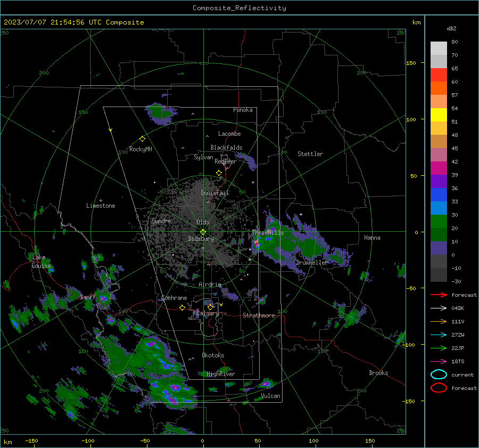Viewport: 479px width, 448px height.
Task: Click the cyan current ellipse legend icon
Action: click(x=439, y=374)
